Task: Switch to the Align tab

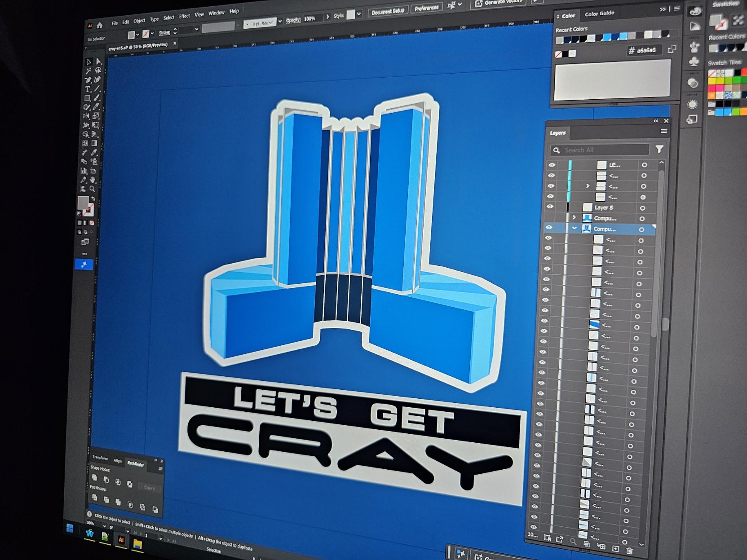Action: point(117,461)
